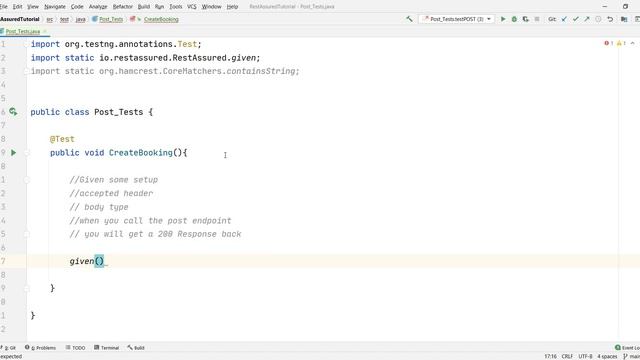Open the Build menu
This screenshot has height=360, width=640.
[x=144, y=7]
